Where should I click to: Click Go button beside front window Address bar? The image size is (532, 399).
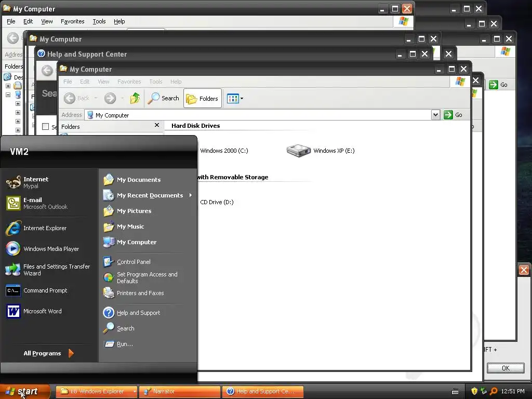pyautogui.click(x=453, y=115)
